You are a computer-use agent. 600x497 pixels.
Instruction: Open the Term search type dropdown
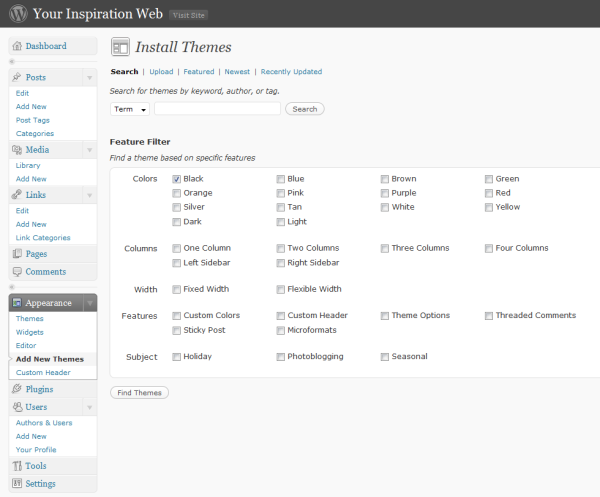pos(130,109)
